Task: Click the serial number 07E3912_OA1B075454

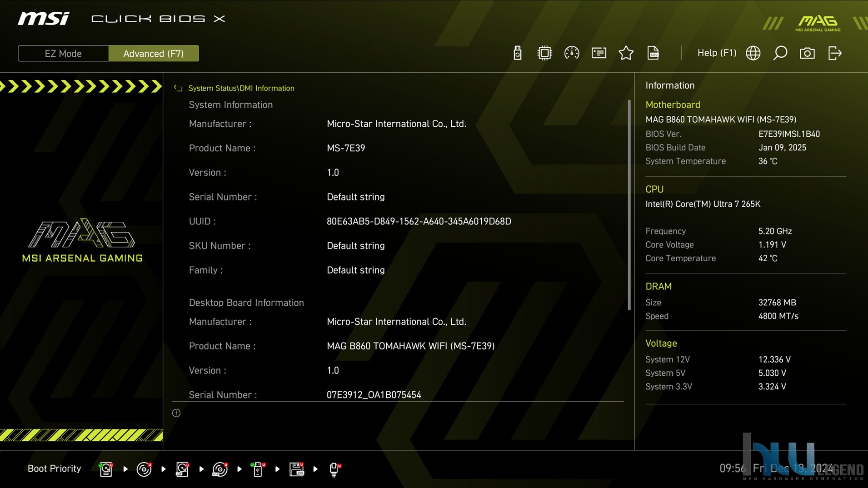Action: (x=374, y=395)
